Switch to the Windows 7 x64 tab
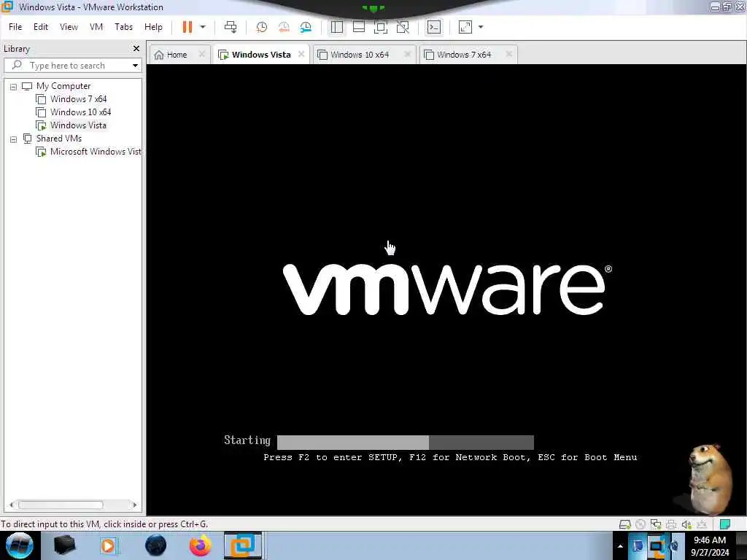 (464, 55)
